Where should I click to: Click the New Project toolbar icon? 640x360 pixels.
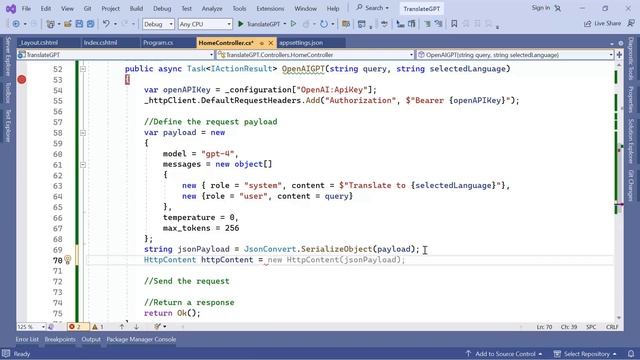[x=50, y=24]
